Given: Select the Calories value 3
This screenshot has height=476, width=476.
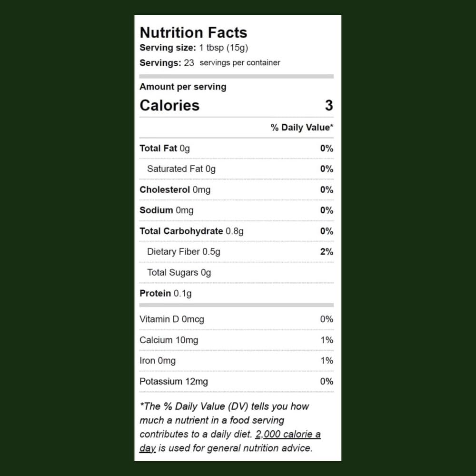Looking at the screenshot, I should click(x=329, y=105).
